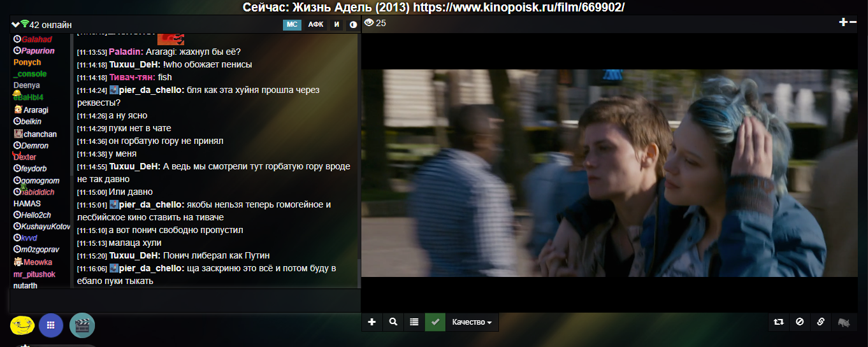Open the kinopoisk.ru film link in the title
This screenshot has height=347, width=868.
(518, 7)
